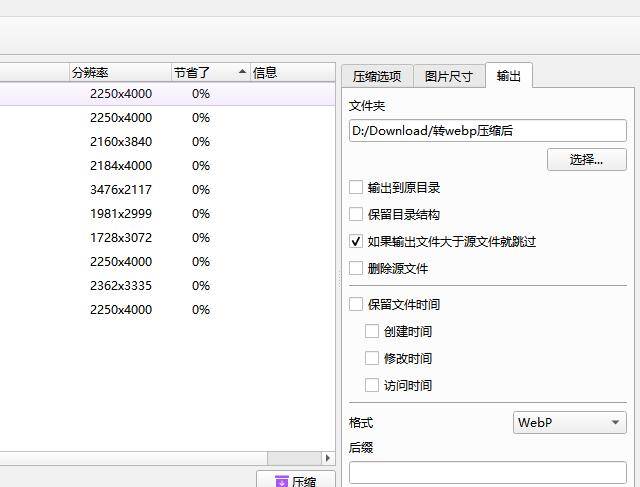Sort by 分辨率 column header
The height and width of the screenshot is (487, 640).
(120, 73)
